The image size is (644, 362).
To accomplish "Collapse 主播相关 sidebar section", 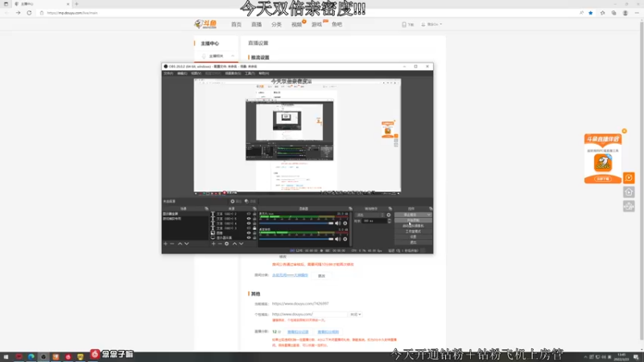I will point(233,56).
